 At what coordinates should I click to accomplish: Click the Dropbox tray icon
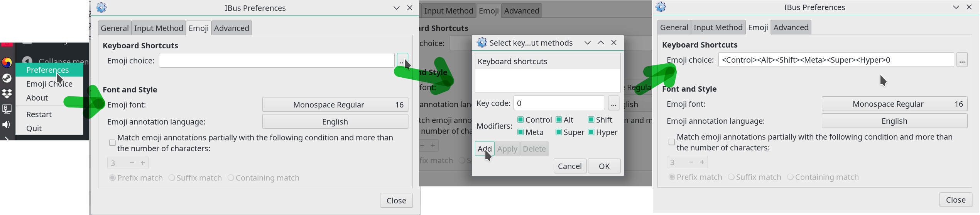(7, 94)
